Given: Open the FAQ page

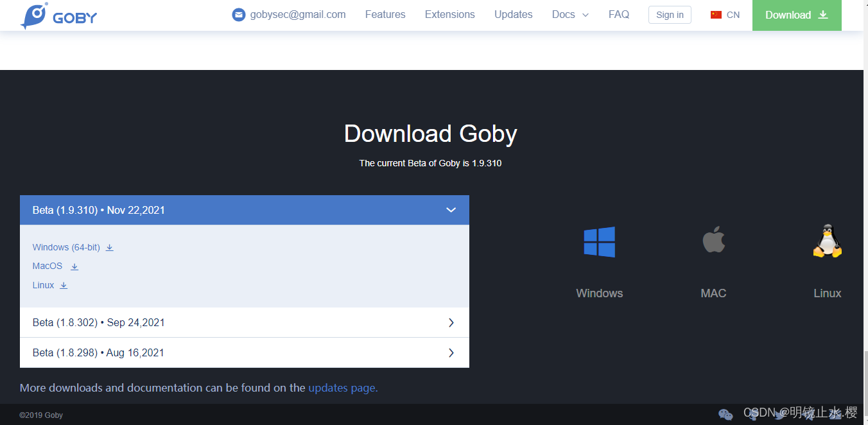Looking at the screenshot, I should 619,14.
